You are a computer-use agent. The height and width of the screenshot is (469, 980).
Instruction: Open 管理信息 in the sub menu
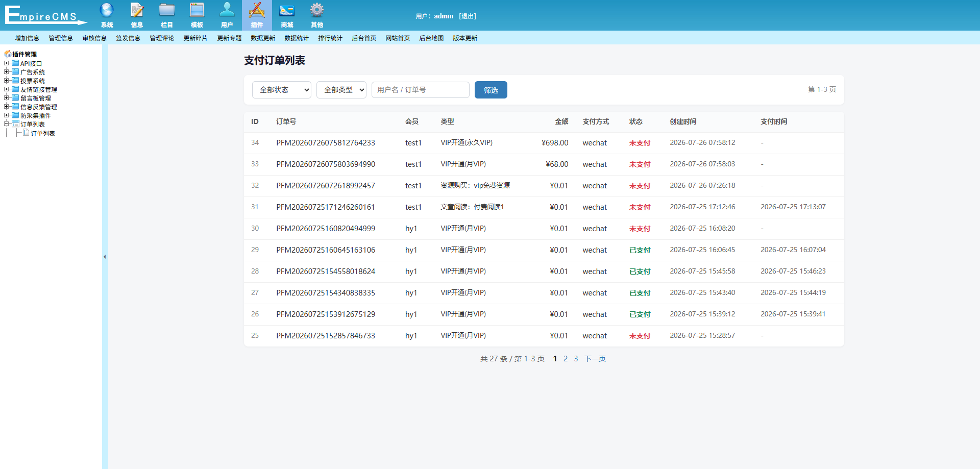point(61,38)
